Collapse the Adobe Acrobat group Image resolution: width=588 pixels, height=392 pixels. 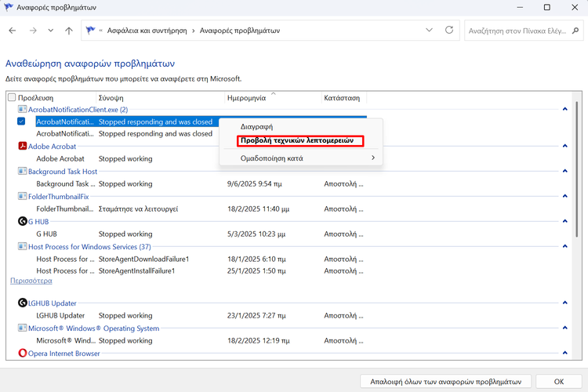[x=564, y=146]
